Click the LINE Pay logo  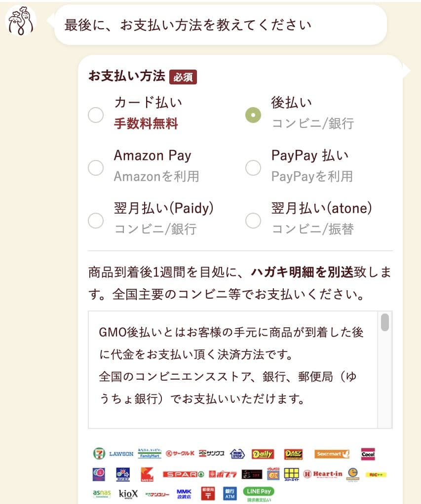[258, 492]
